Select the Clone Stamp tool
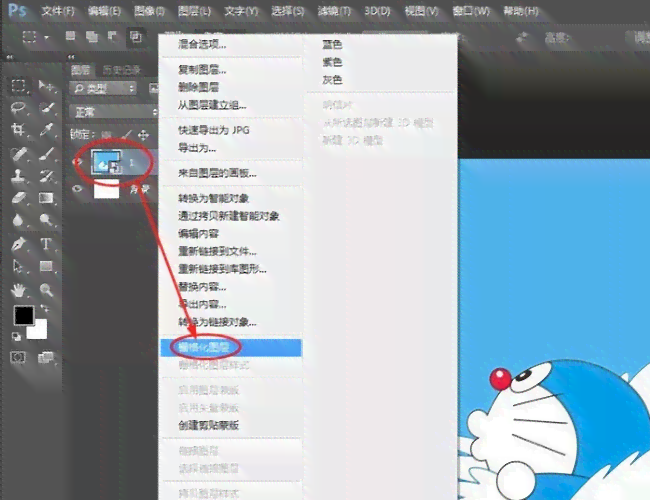The image size is (650, 500). 18,176
